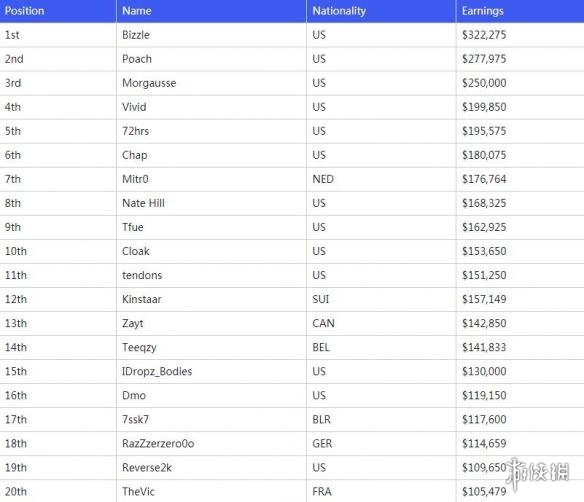This screenshot has height=502, width=584.
Task: Click the earnings value $176,764
Action: [484, 179]
